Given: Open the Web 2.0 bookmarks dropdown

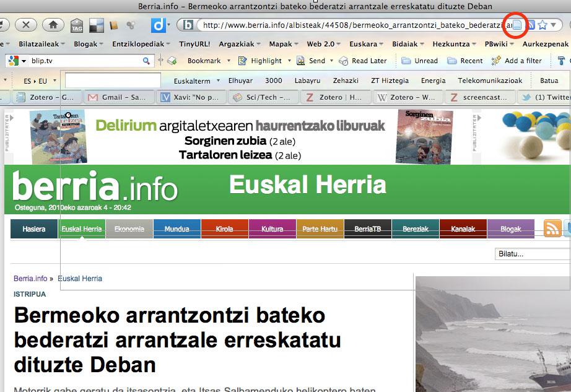Looking at the screenshot, I should 324,45.
